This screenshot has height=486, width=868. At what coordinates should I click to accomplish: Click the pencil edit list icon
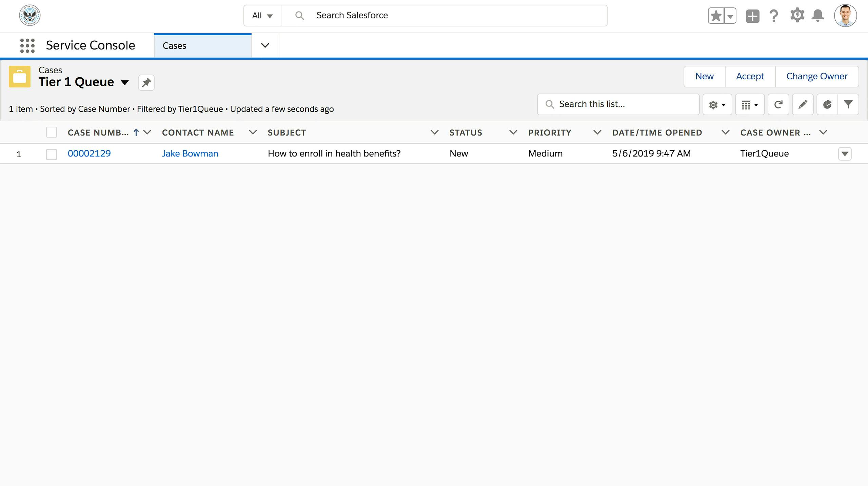coord(803,104)
